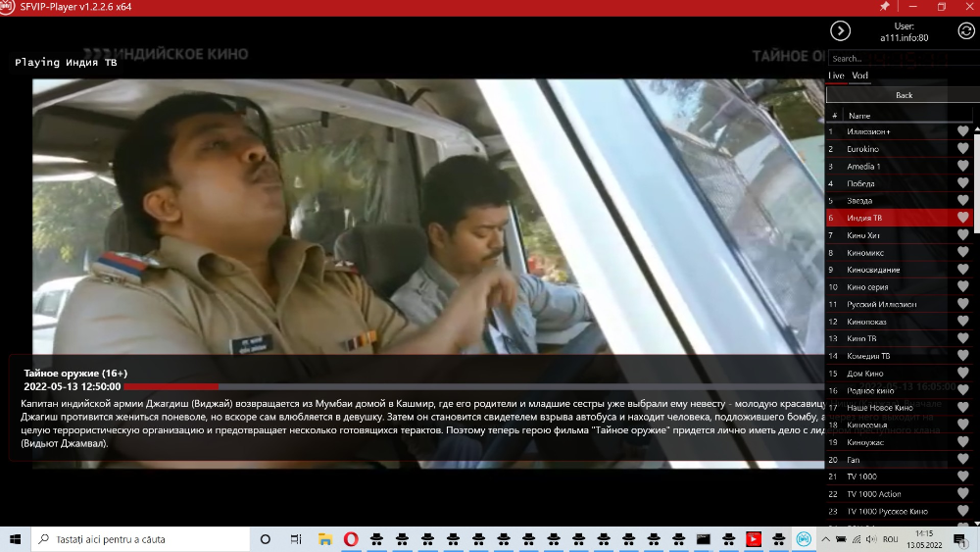
Task: Click the ROU keyboard language indicator
Action: pyautogui.click(x=891, y=539)
